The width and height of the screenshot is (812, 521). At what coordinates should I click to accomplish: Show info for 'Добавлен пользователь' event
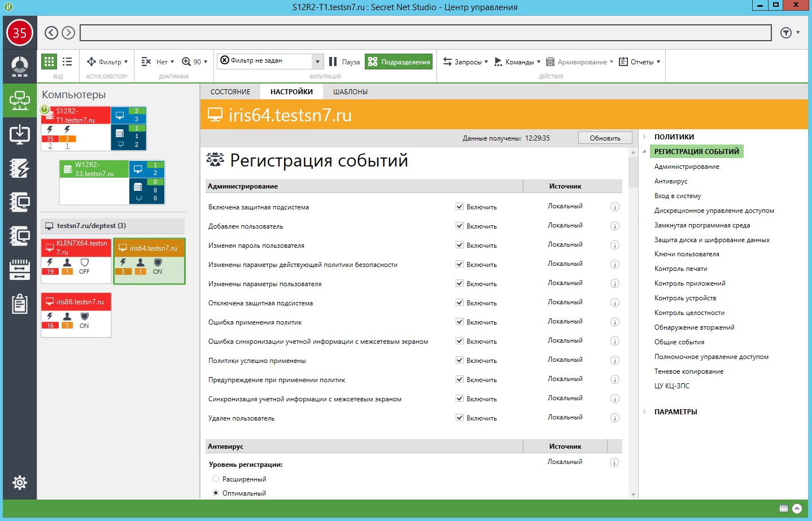point(615,226)
